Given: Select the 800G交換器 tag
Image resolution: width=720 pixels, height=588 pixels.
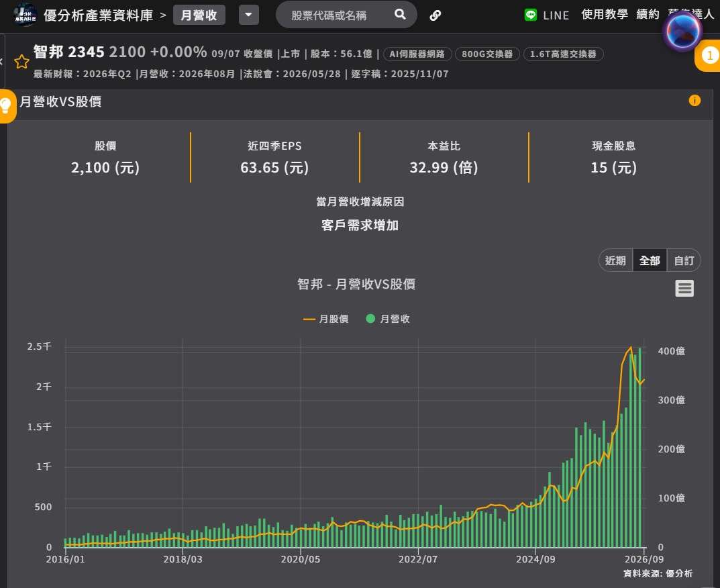Looking at the screenshot, I should [486, 54].
